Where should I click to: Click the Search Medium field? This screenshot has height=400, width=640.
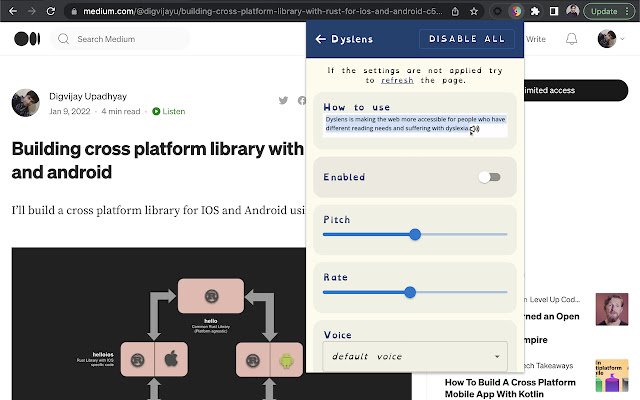coord(120,39)
